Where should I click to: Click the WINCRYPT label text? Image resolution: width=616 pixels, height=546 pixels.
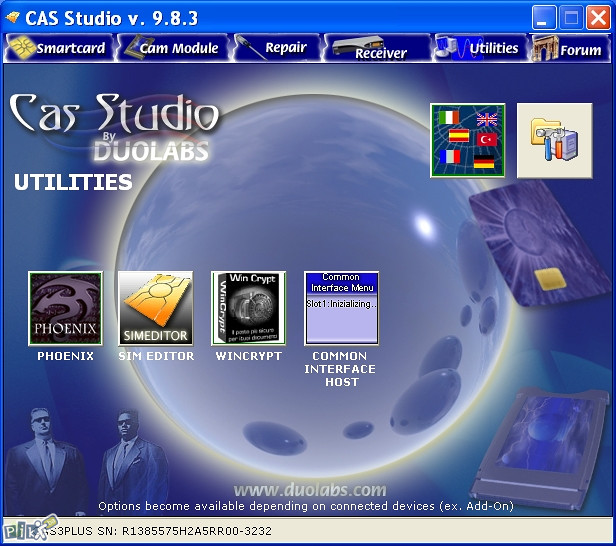pos(249,356)
